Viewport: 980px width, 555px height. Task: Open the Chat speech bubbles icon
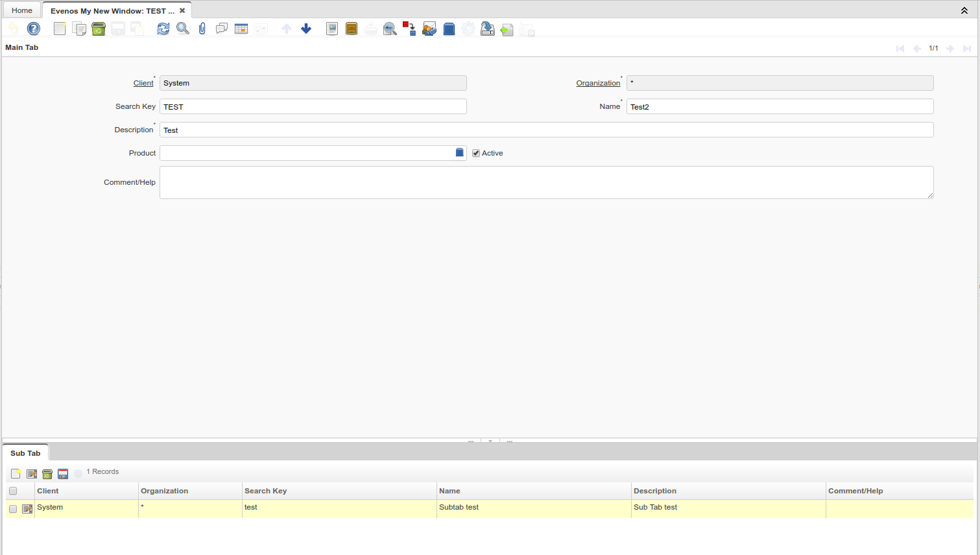[222, 29]
